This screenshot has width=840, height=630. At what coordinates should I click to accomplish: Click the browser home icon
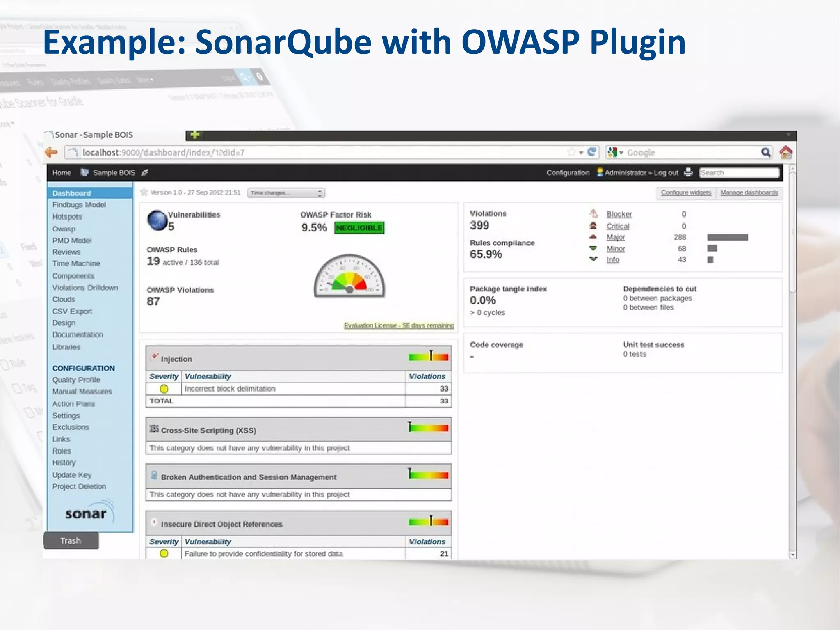[785, 152]
